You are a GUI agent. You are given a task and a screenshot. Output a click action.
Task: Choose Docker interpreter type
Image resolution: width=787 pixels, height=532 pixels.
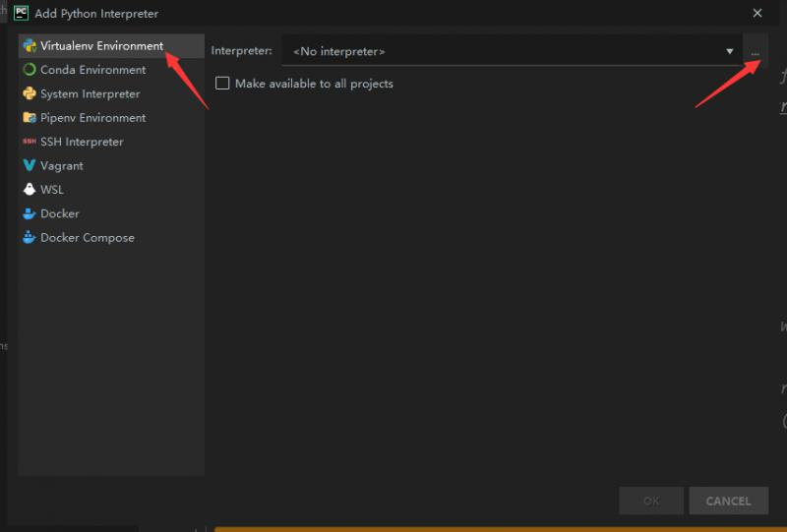click(111, 213)
